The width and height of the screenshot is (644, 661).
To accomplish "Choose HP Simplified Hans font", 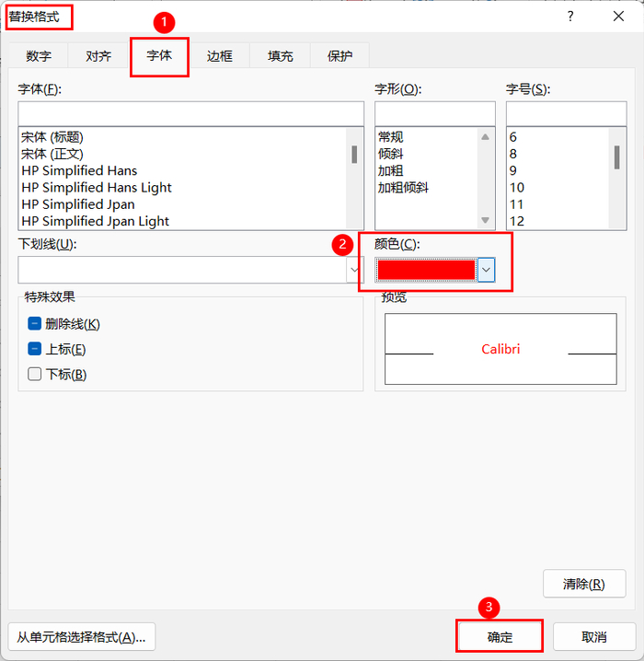I will tap(79, 170).
